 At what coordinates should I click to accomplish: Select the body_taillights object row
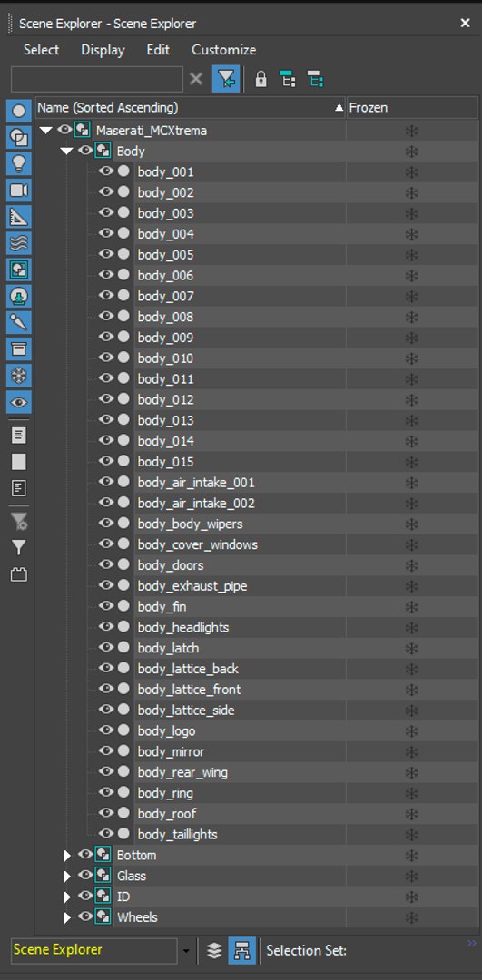tap(178, 835)
